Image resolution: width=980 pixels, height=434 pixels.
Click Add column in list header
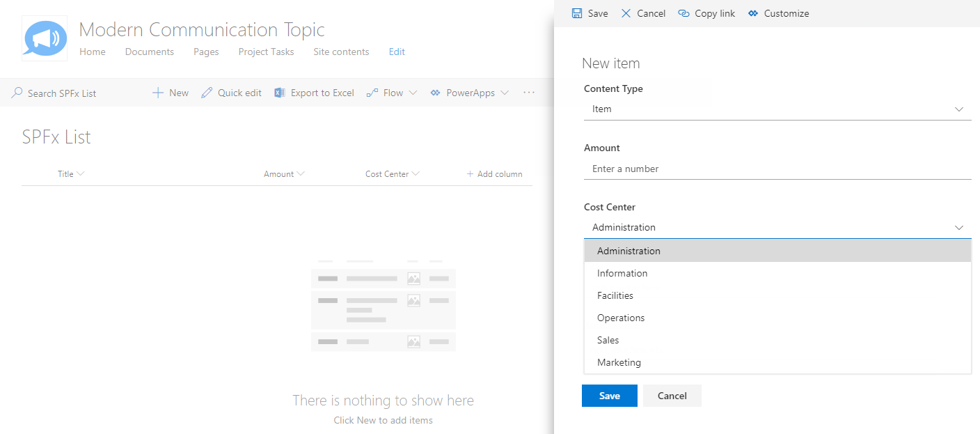click(x=494, y=173)
